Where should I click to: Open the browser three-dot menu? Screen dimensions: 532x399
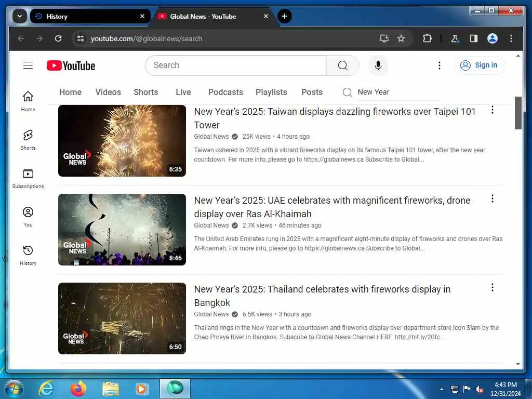tap(511, 38)
